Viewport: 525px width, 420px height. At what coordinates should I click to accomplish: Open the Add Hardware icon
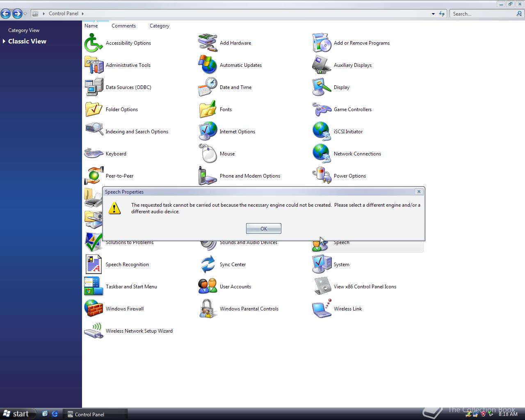click(208, 43)
